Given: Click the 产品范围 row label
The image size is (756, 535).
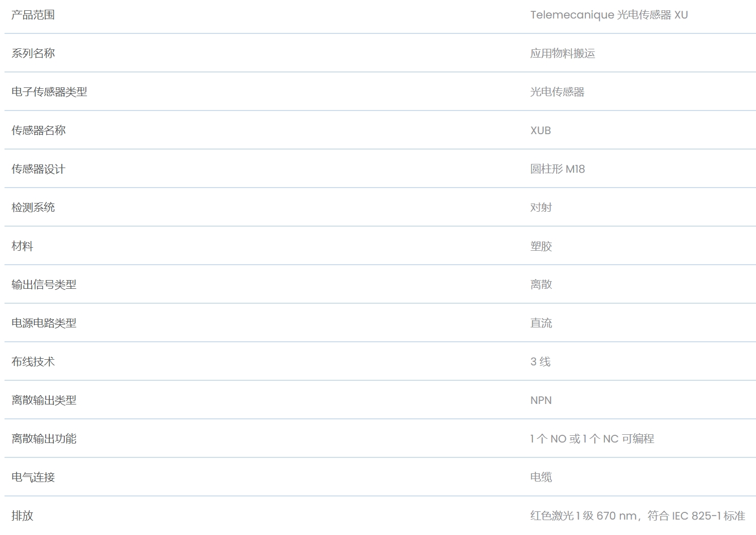Looking at the screenshot, I should coord(33,15).
